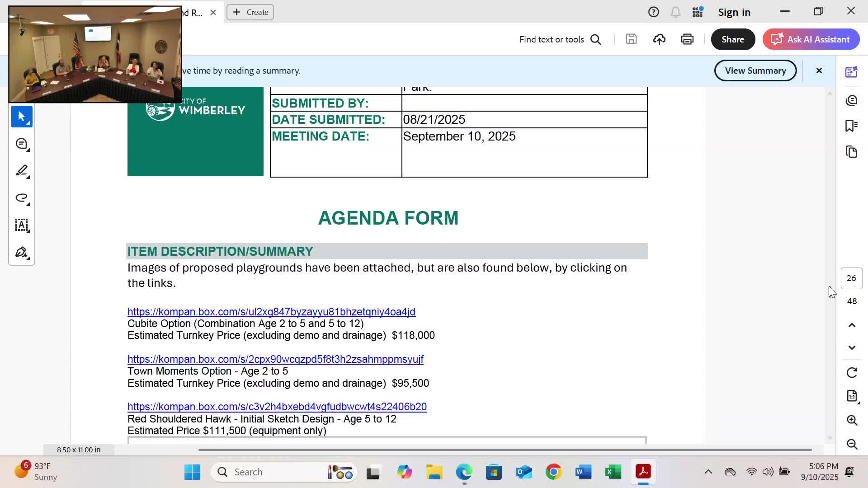
Task: Click the Ask AI Assistant button
Action: (x=811, y=39)
